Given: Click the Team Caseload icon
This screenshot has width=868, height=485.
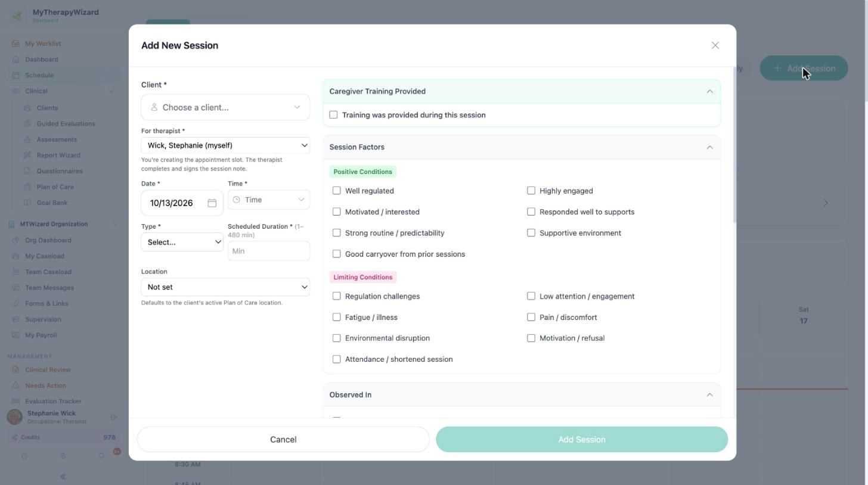Looking at the screenshot, I should click(16, 272).
